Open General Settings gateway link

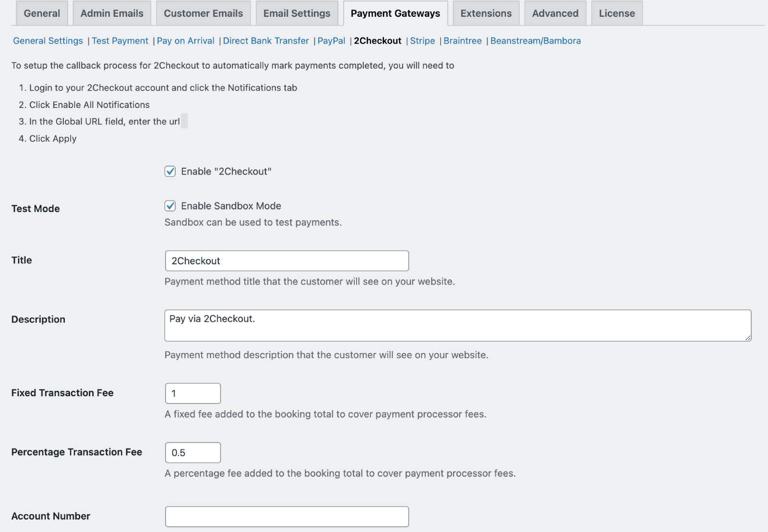[48, 41]
